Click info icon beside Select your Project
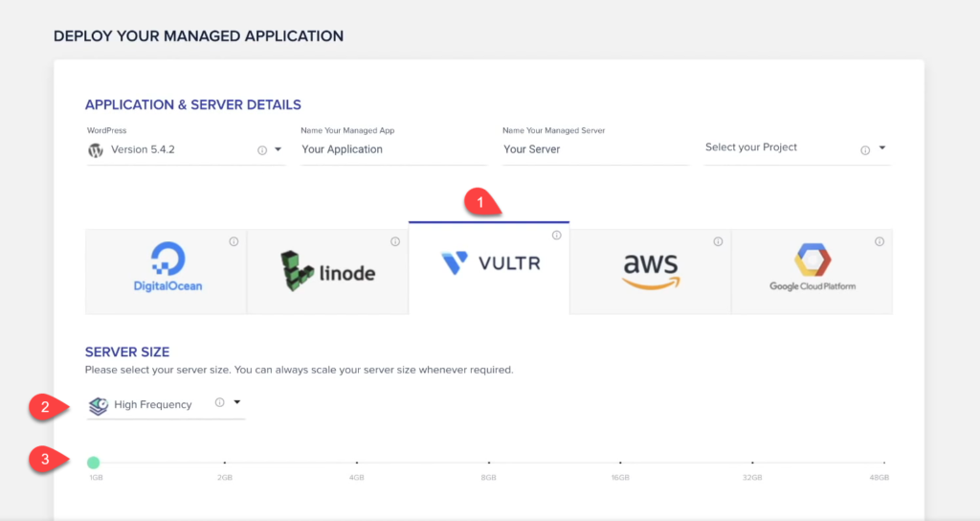The image size is (980, 521). pos(865,150)
